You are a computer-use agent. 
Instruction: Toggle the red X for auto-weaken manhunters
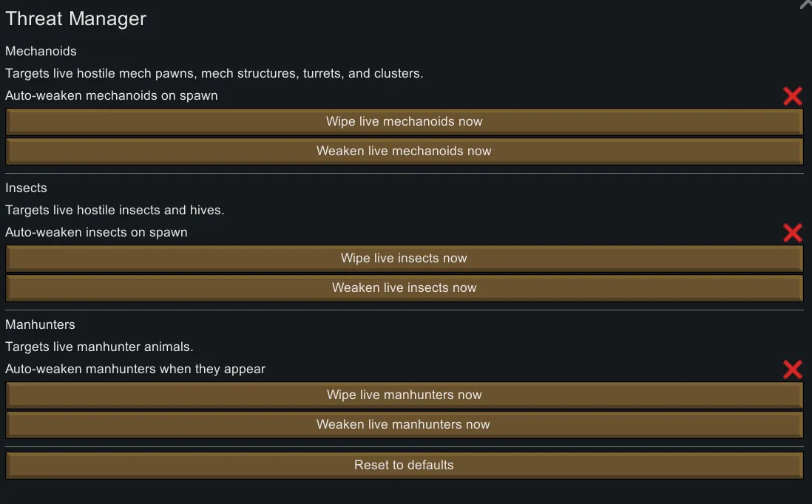tap(792, 370)
